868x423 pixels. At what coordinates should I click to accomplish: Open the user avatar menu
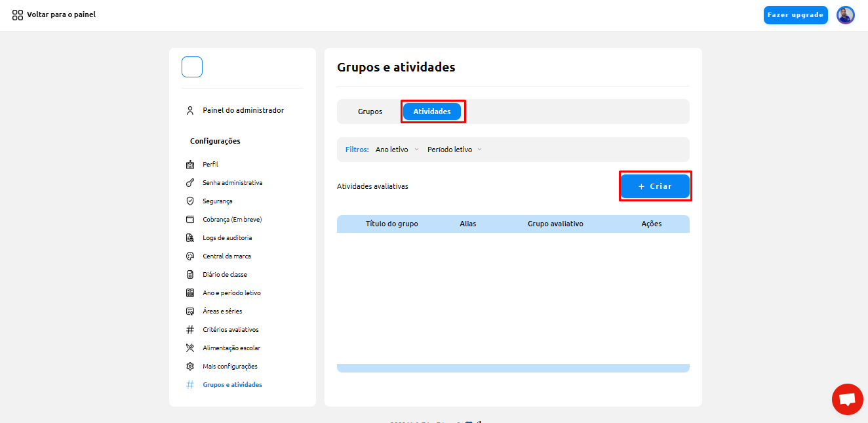tap(846, 15)
